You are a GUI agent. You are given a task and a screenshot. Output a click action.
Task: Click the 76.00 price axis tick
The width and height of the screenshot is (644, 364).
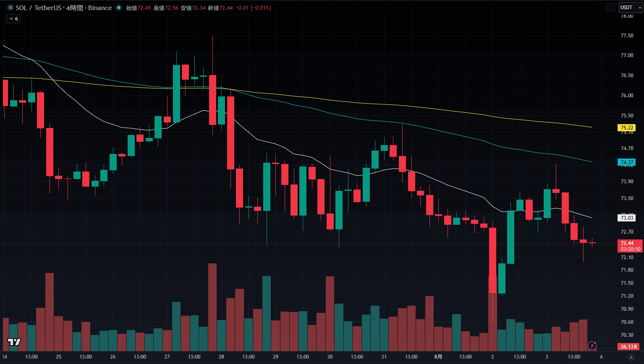click(x=627, y=96)
